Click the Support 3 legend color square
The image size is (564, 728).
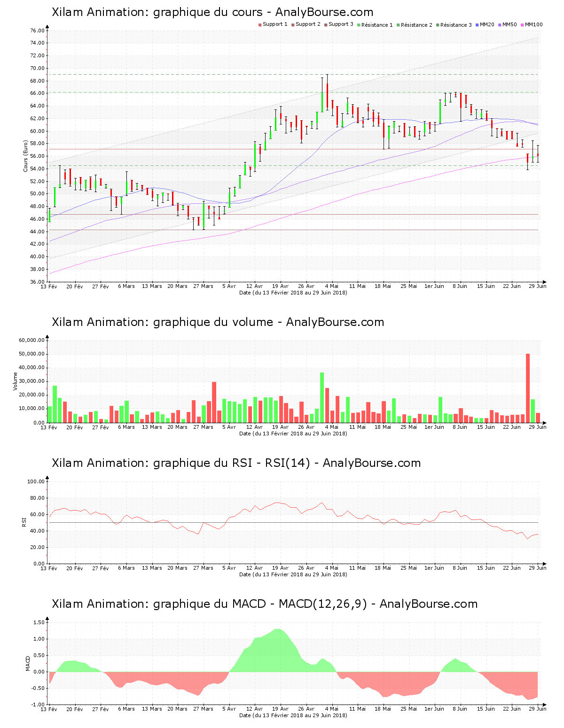(326, 24)
